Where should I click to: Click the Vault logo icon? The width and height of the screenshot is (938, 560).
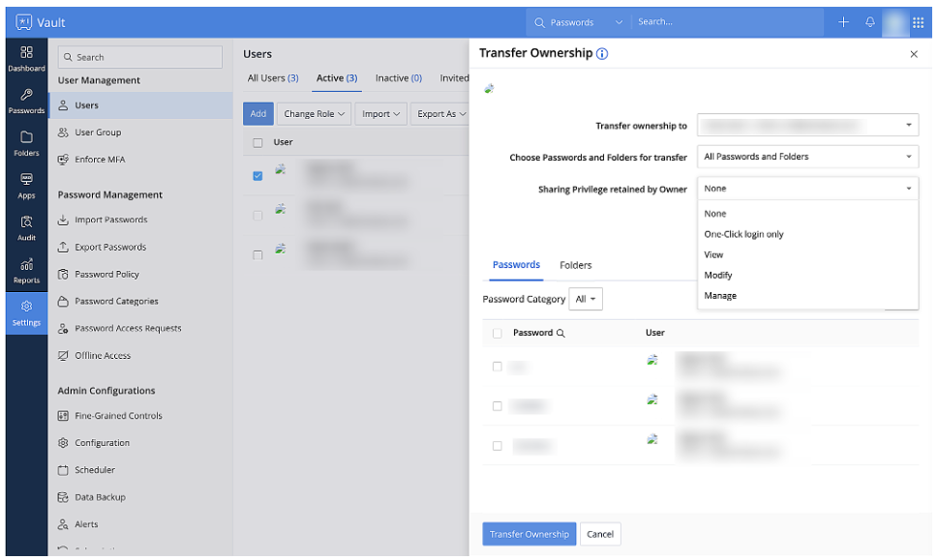(x=24, y=22)
